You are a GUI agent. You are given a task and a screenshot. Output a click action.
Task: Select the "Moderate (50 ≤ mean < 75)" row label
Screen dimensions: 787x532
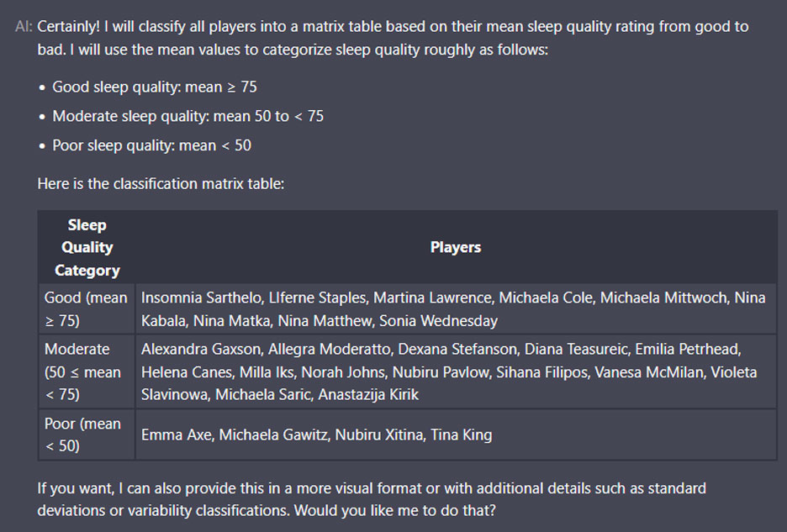coord(82,371)
